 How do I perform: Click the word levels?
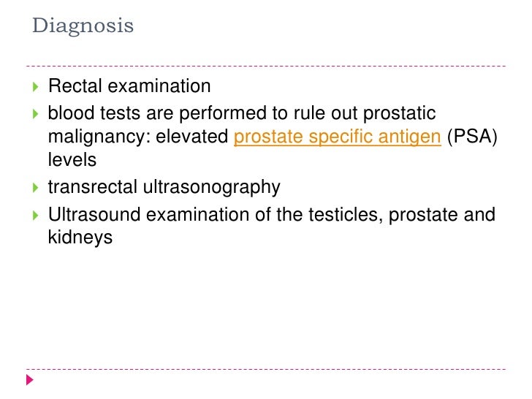pyautogui.click(x=72, y=160)
